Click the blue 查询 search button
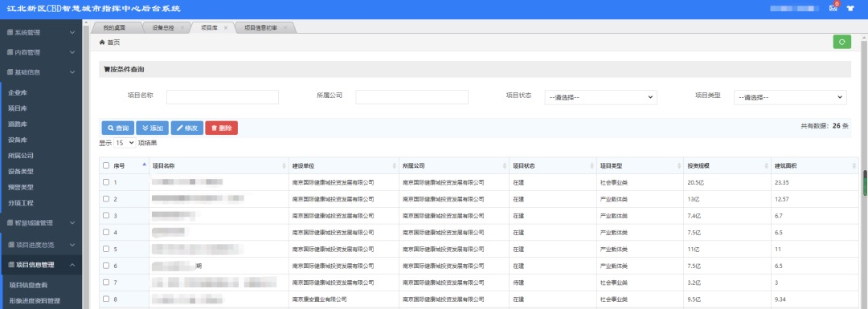This screenshot has width=868, height=309. click(x=117, y=128)
